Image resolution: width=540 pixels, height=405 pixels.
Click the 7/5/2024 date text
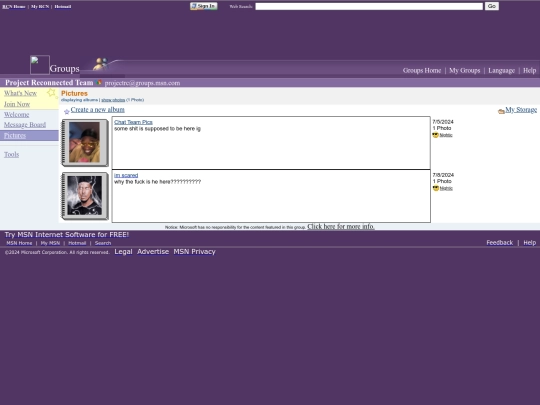click(443, 122)
